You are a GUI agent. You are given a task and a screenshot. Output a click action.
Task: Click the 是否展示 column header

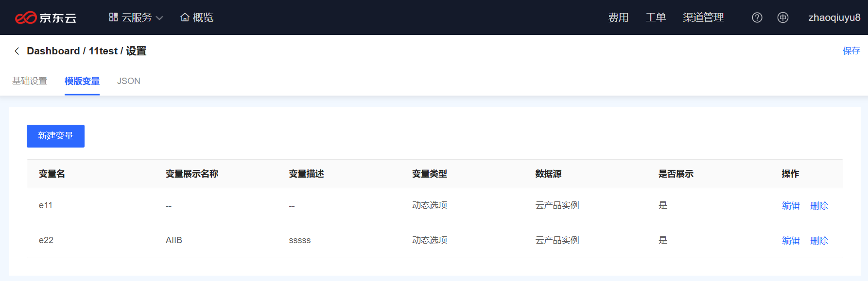click(x=676, y=174)
